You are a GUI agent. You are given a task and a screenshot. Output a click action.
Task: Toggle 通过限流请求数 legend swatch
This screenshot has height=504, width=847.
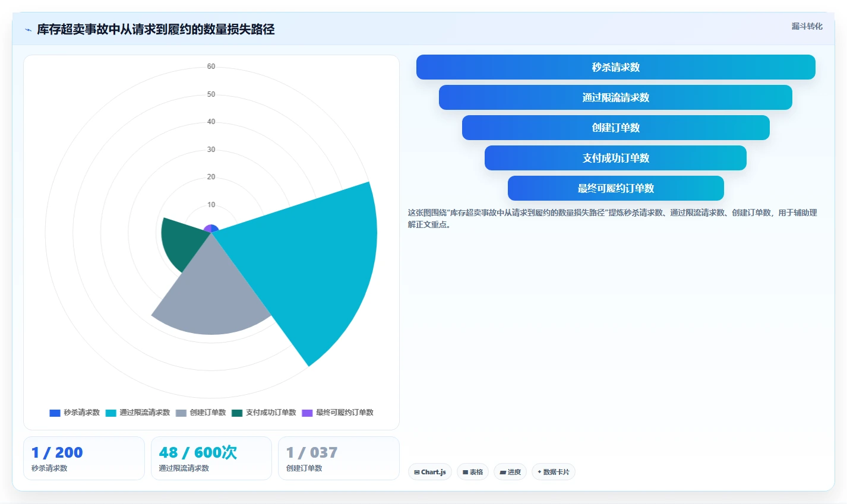(111, 413)
